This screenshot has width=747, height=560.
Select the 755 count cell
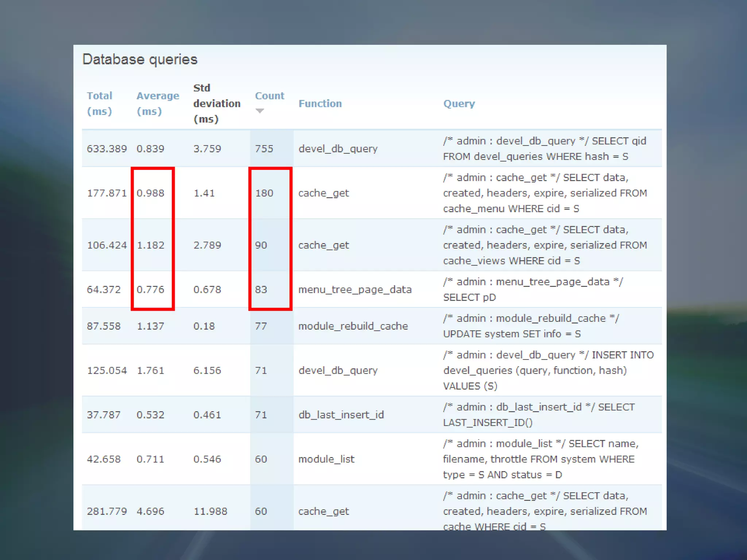[x=264, y=149]
